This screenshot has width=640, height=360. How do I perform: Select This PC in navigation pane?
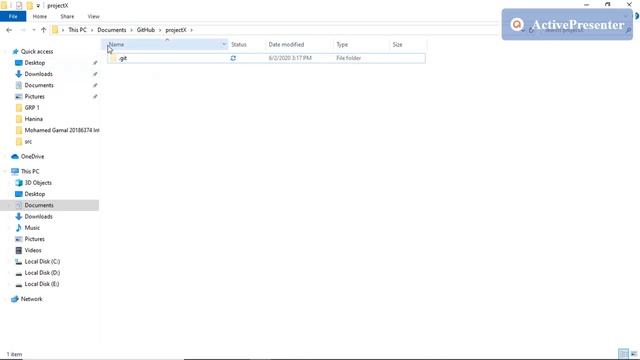click(30, 171)
